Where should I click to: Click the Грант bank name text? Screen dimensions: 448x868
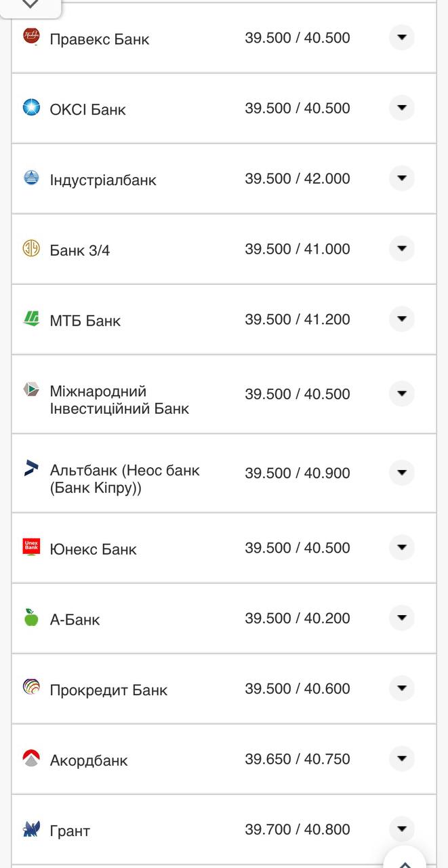click(70, 830)
